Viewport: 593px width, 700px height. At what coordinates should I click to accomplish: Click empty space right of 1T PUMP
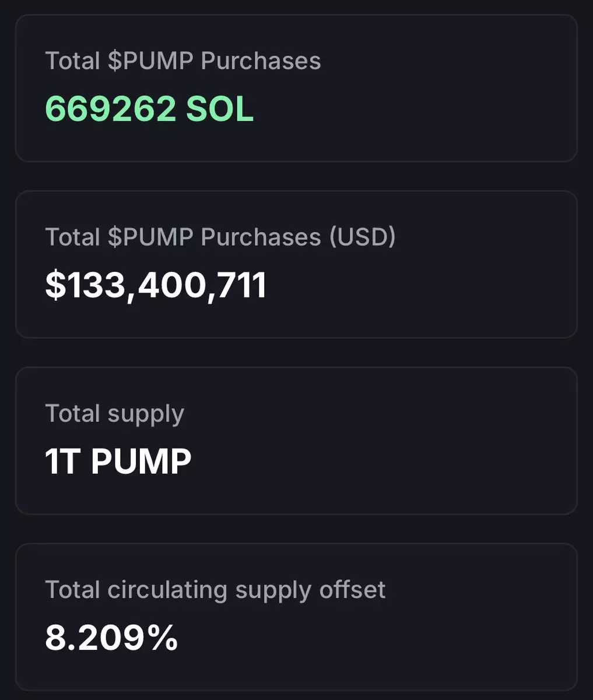pos(379,461)
